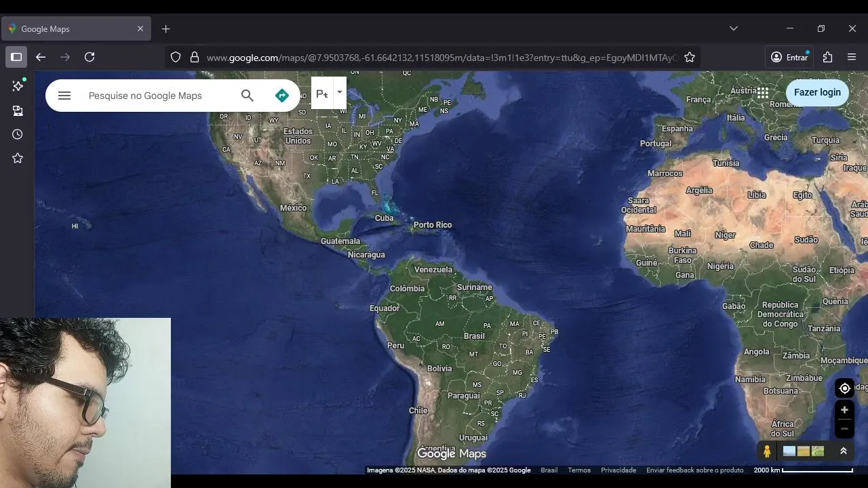The image size is (868, 488).
Task: Open the bookmarks star sidebar icon
Action: coord(18,158)
